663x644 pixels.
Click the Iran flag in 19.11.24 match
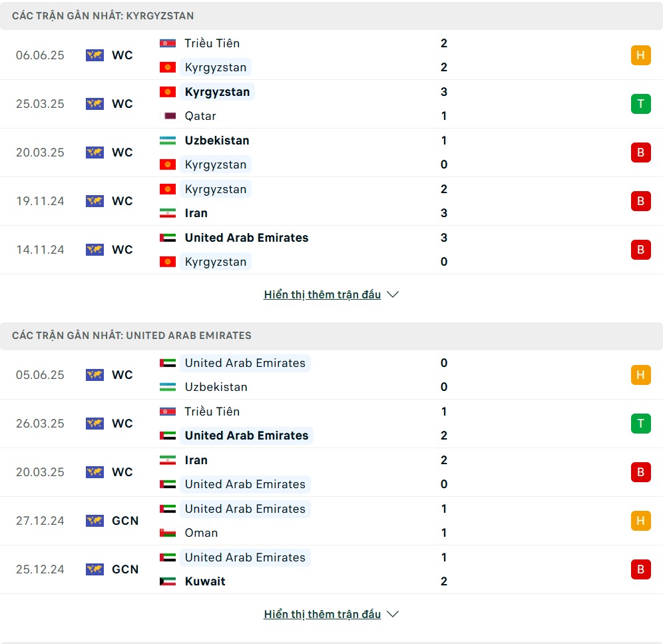coord(168,213)
